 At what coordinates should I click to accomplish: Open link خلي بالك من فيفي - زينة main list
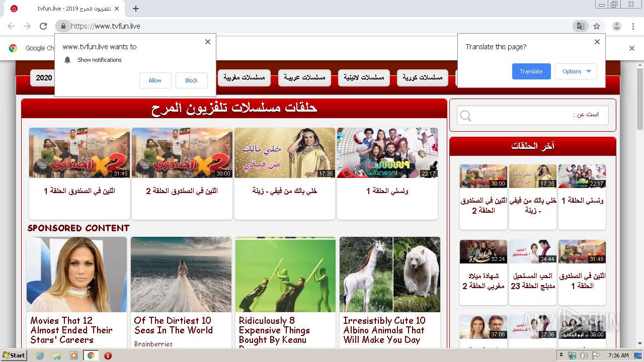285,191
